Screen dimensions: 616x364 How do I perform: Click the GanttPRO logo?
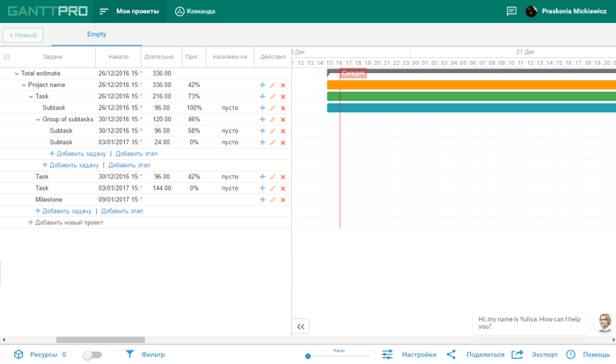point(48,11)
